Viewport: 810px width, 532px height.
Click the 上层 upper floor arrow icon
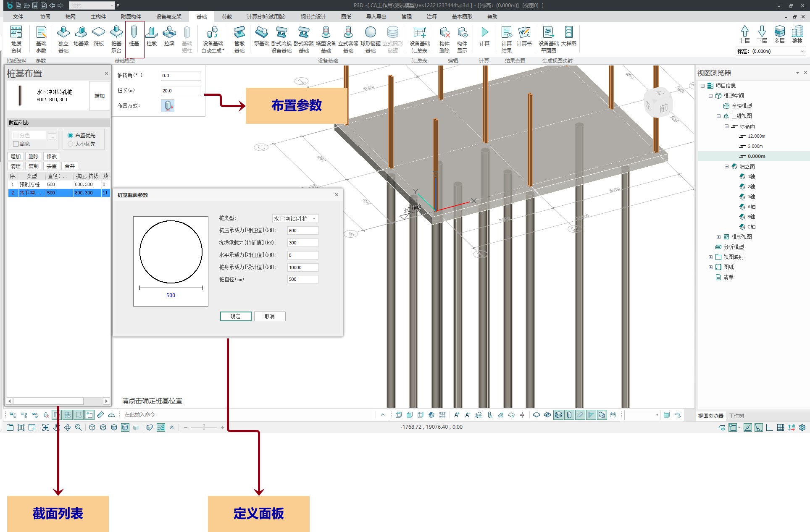[x=744, y=34]
